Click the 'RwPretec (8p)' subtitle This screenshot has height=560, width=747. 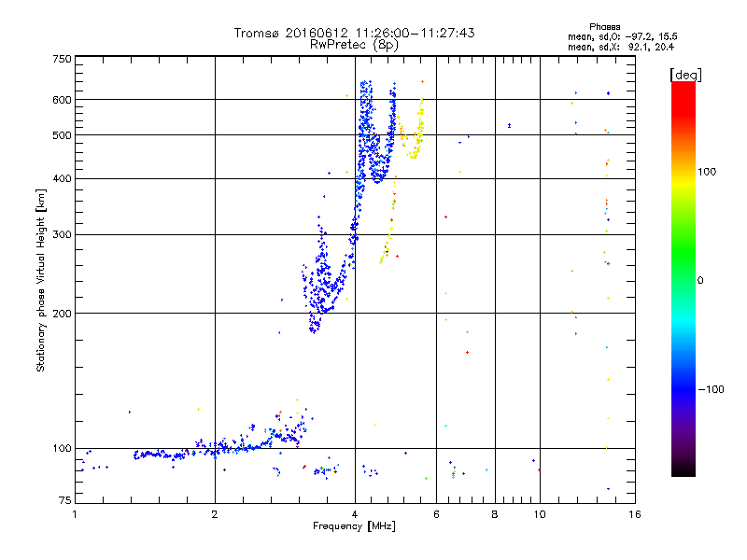pos(354,45)
